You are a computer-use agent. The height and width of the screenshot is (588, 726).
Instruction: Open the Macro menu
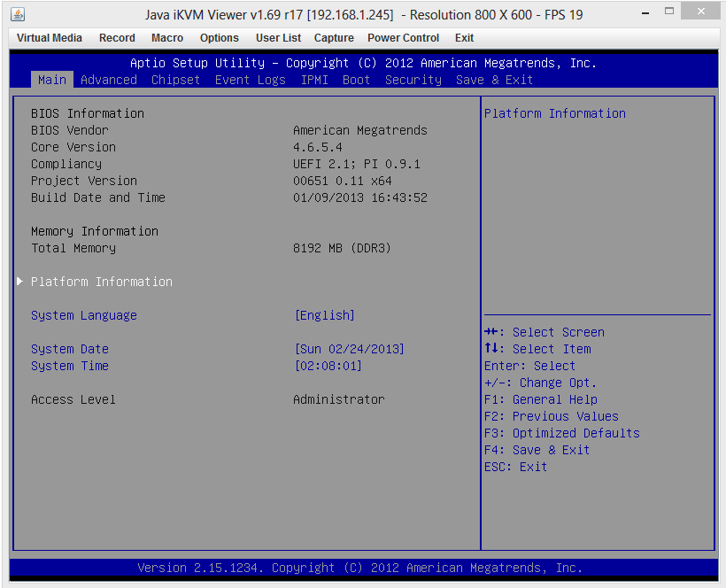(167, 38)
